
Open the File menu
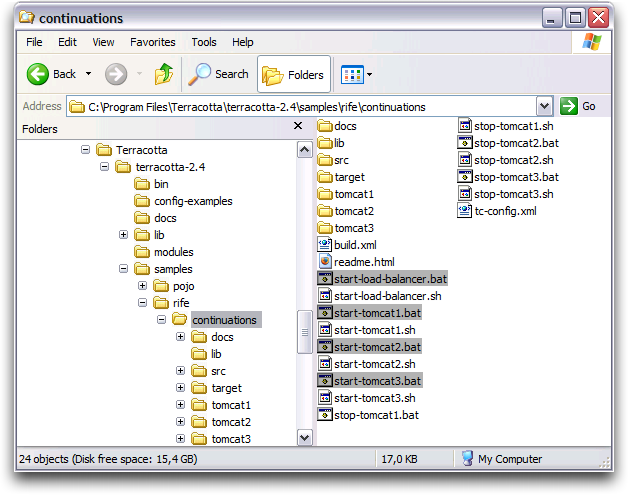pyautogui.click(x=34, y=42)
